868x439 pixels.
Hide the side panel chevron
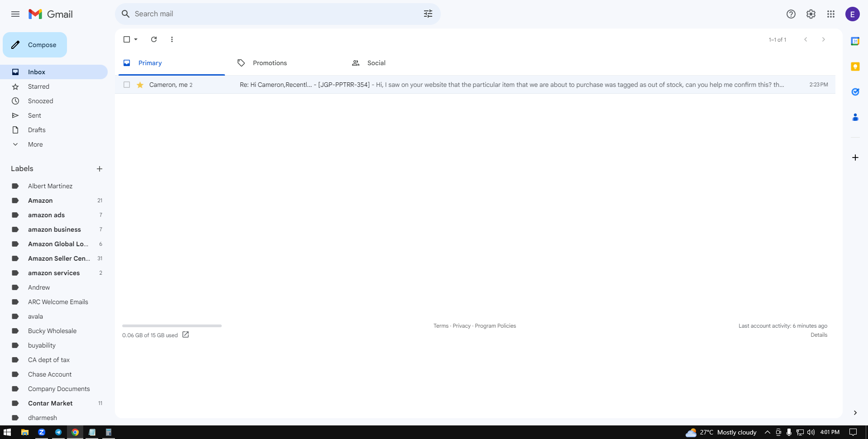[855, 413]
